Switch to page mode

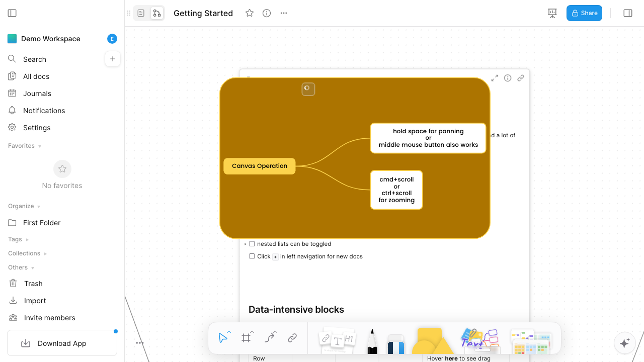tap(141, 13)
